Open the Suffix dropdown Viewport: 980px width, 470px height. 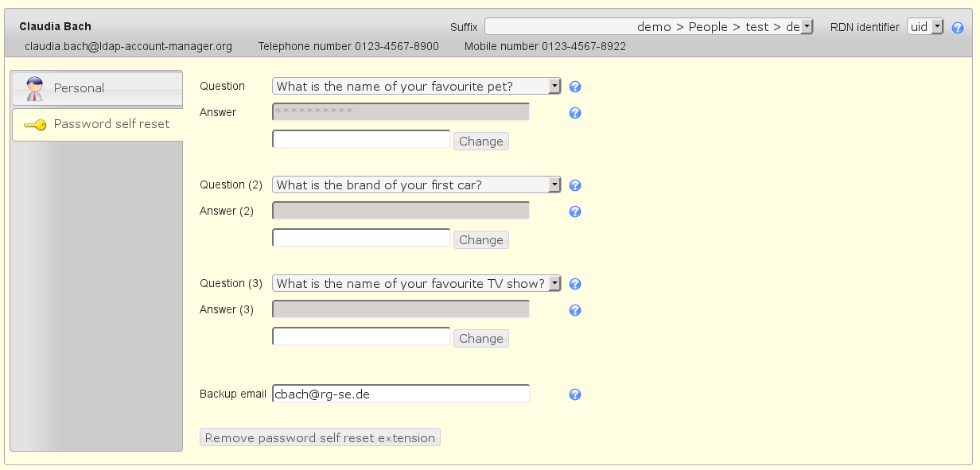point(648,27)
